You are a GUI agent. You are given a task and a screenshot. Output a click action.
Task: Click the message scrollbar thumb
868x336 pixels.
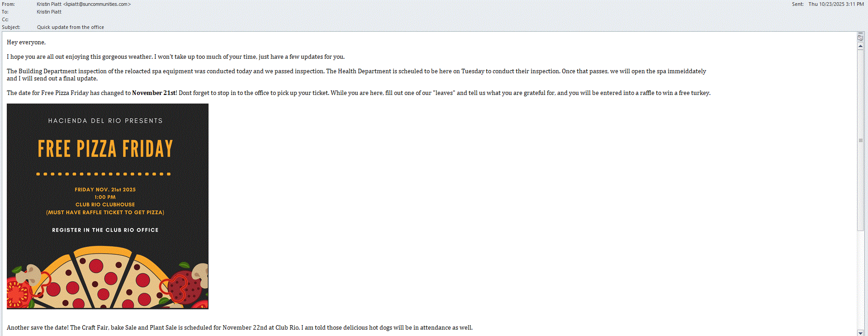[860, 140]
